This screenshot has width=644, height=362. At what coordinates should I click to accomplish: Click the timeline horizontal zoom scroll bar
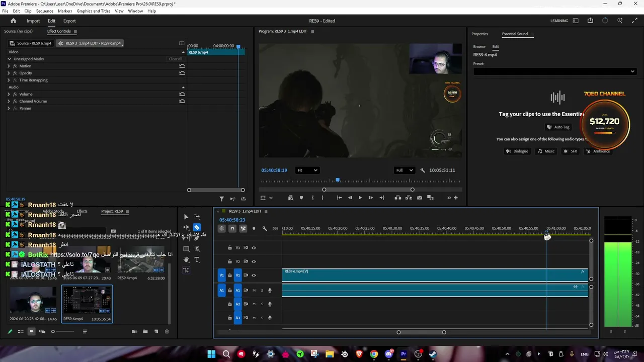pos(421,332)
